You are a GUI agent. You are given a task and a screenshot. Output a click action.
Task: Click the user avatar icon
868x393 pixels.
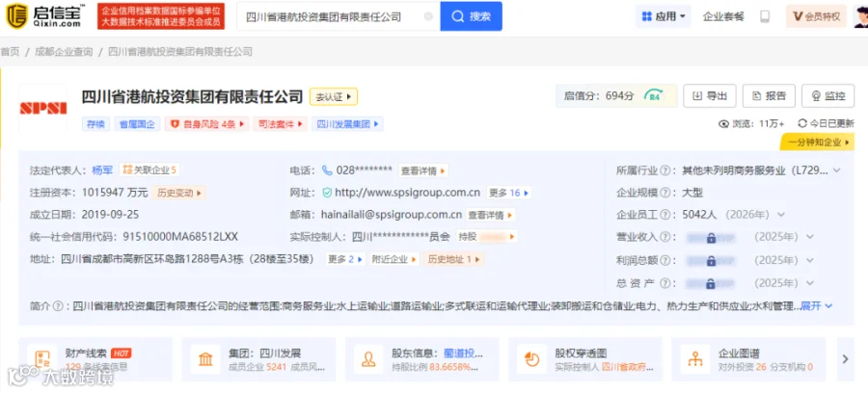point(861,16)
